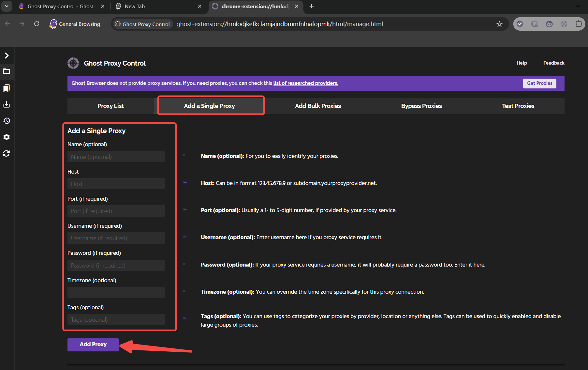Focus the Port (if required) field
The width and height of the screenshot is (588, 370).
click(116, 211)
